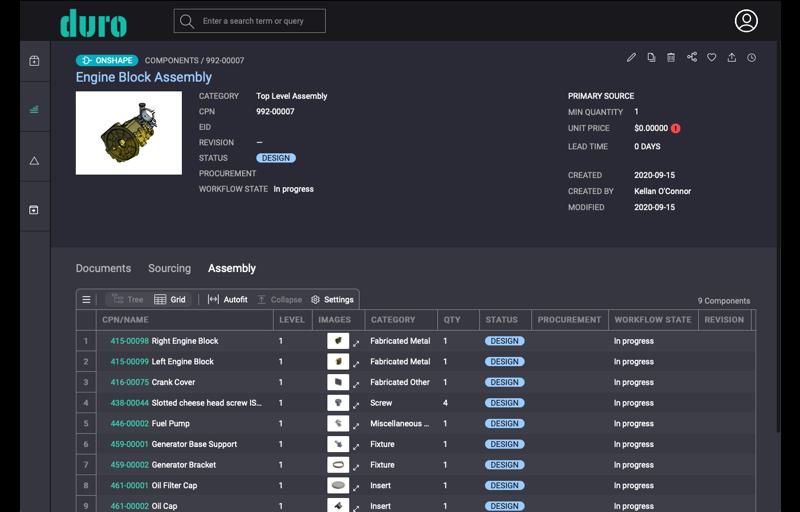Open table Settings in the assembly toolbar
This screenshot has height=512, width=800.
pos(332,299)
